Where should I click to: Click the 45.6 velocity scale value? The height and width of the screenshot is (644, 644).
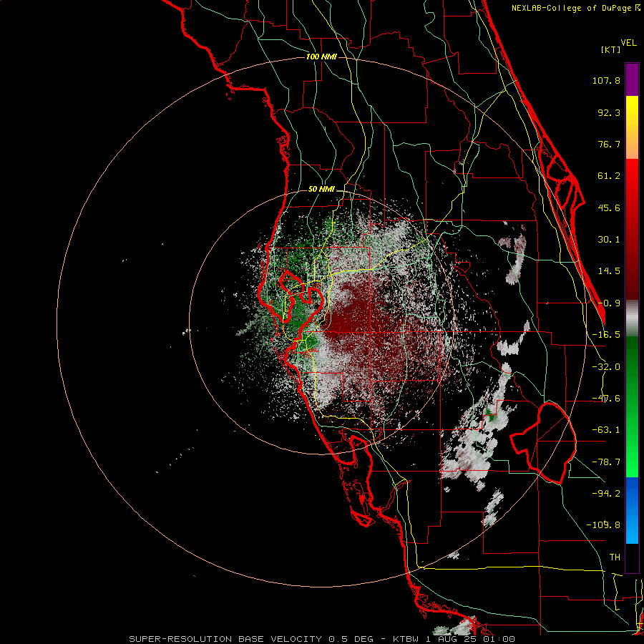point(609,208)
